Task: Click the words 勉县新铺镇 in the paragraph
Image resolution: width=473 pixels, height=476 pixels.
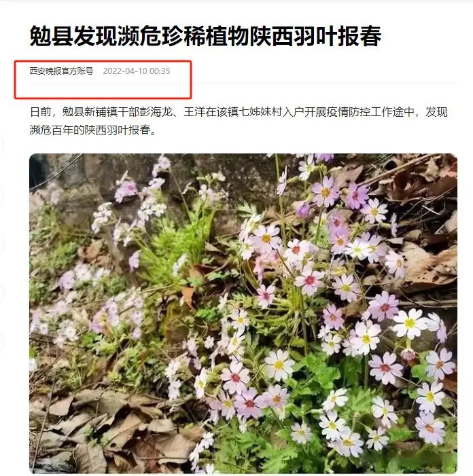Action: tap(90, 112)
